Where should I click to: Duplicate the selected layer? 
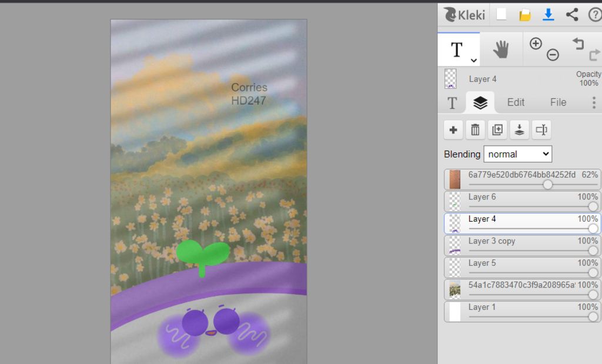tap(497, 130)
